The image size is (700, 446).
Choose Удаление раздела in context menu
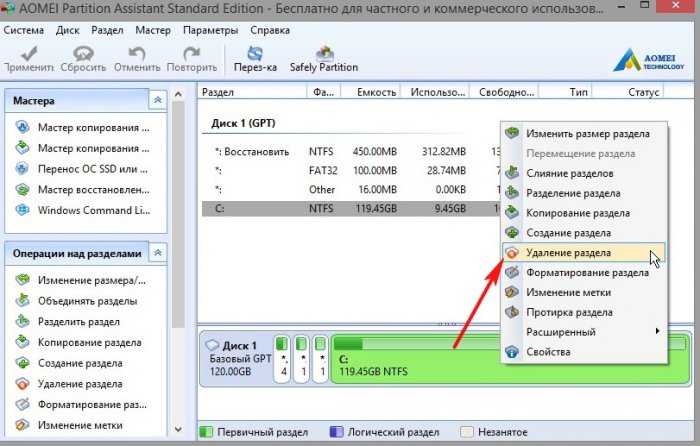click(584, 253)
